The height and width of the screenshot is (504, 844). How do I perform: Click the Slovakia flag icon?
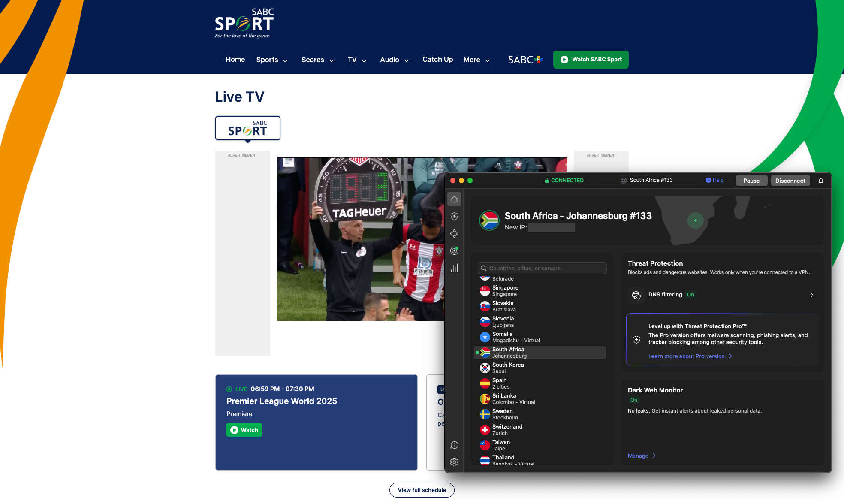click(485, 306)
